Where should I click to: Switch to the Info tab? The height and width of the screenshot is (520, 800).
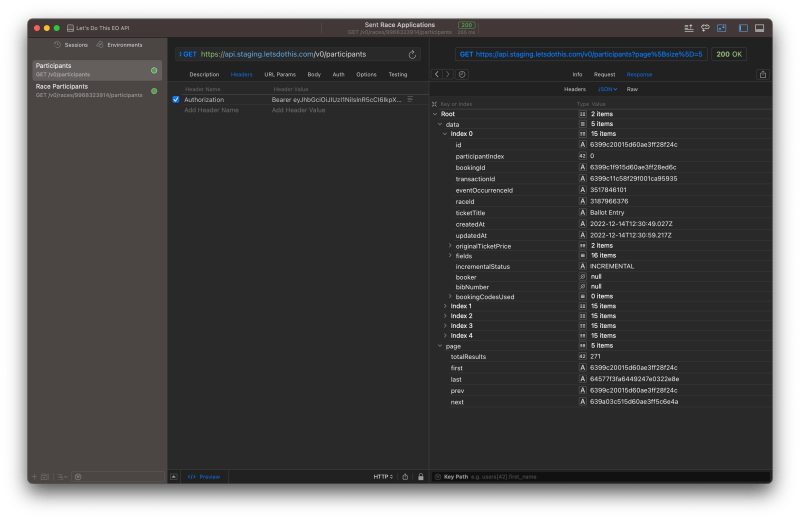pos(577,75)
